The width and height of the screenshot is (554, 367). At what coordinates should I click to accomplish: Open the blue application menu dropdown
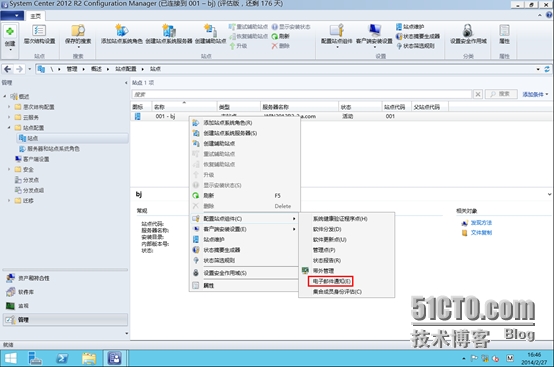click(x=12, y=16)
